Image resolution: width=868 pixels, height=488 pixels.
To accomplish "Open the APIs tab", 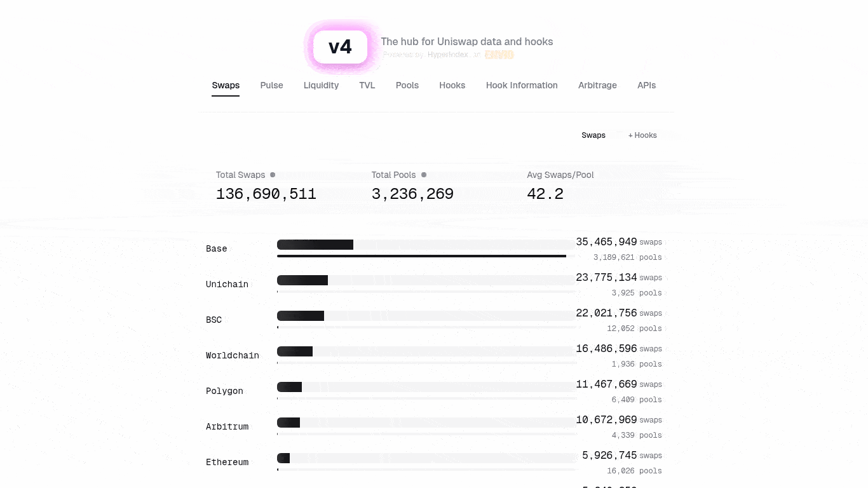I will pos(646,85).
